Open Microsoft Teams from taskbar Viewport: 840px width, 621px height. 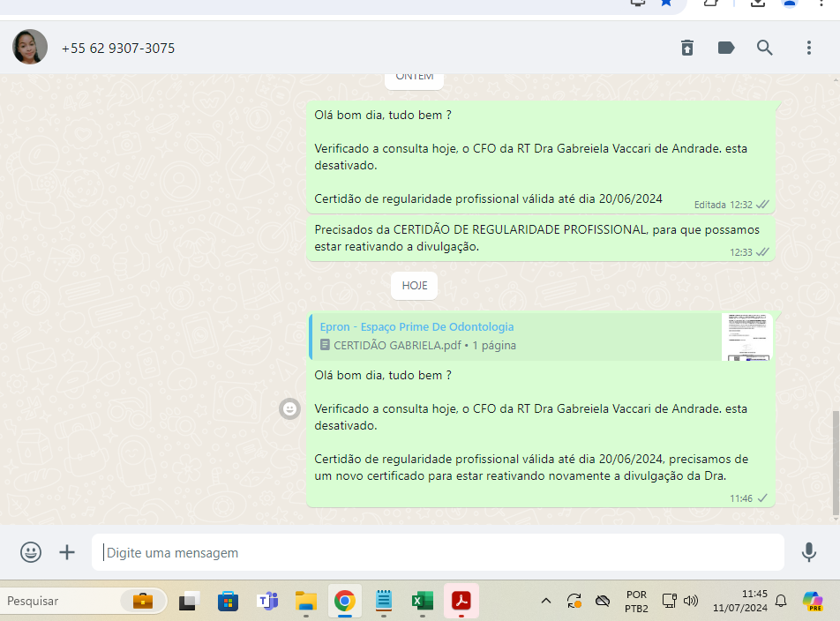coord(267,601)
